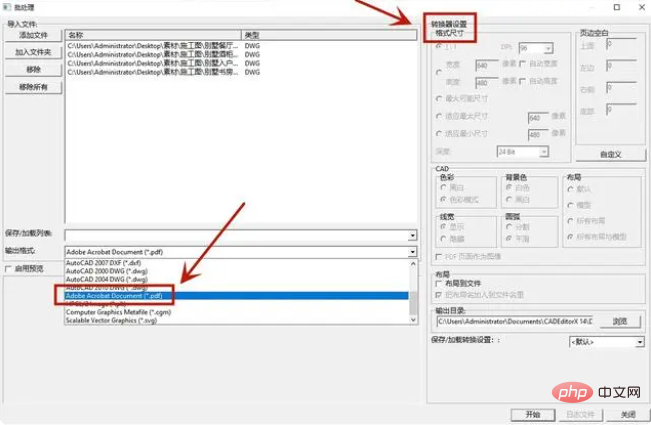
Task: Click the 关闭 close button at bottom
Action: (x=628, y=414)
